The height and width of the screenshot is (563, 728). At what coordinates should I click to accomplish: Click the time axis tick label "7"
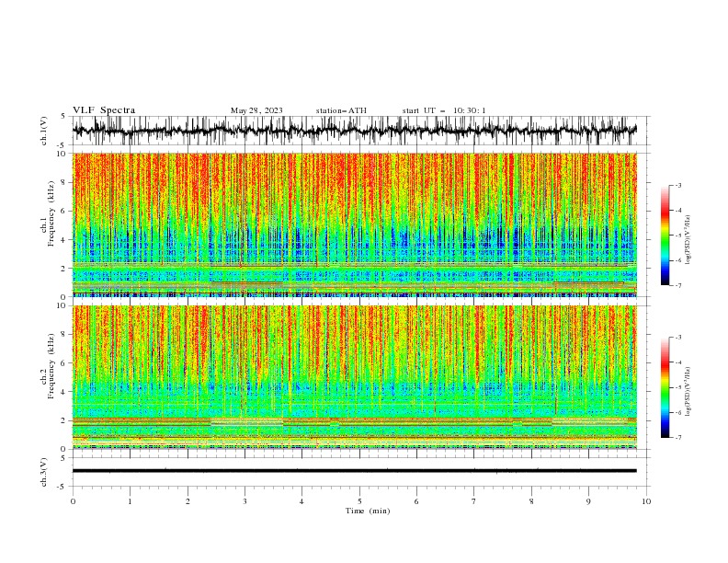click(x=474, y=501)
